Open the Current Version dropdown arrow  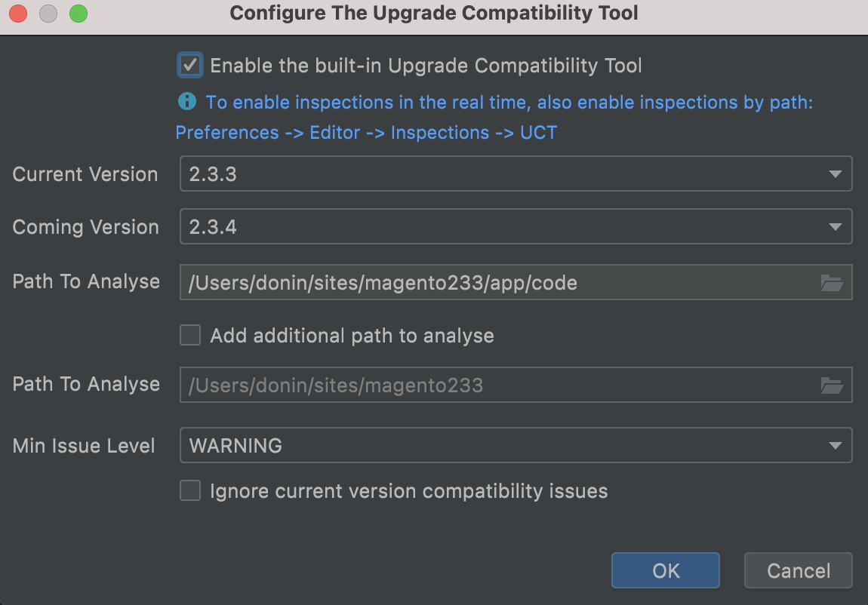pos(835,174)
